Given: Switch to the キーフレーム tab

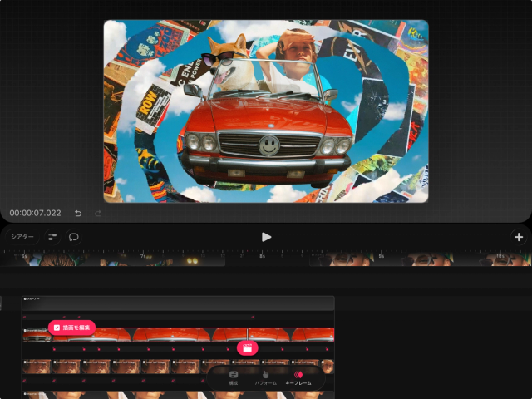Looking at the screenshot, I should 298,378.
